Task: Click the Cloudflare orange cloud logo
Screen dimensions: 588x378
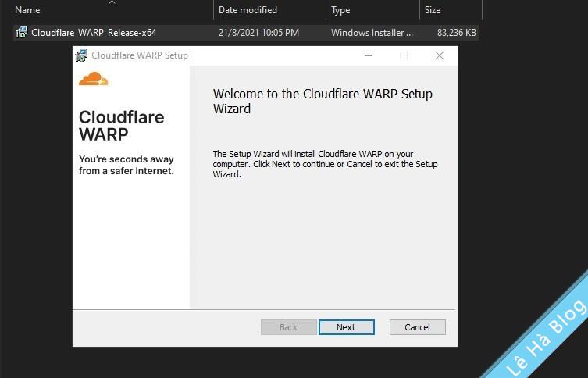Action: (x=94, y=79)
